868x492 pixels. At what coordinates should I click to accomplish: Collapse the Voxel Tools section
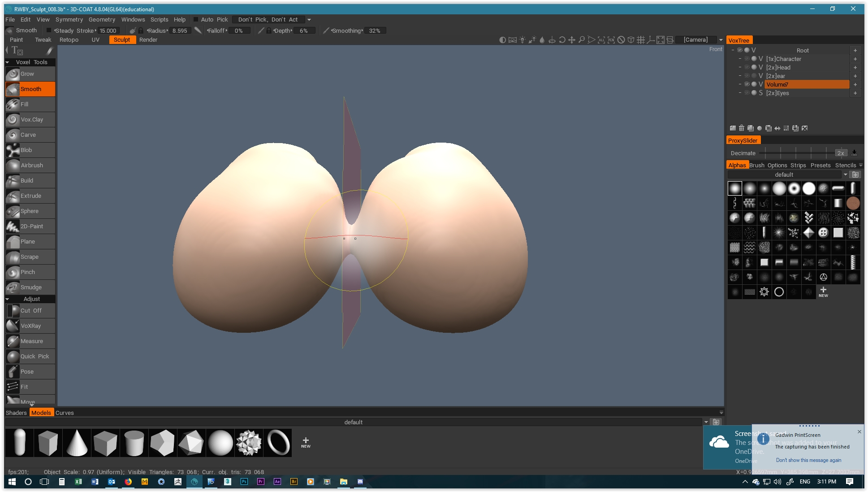click(8, 62)
